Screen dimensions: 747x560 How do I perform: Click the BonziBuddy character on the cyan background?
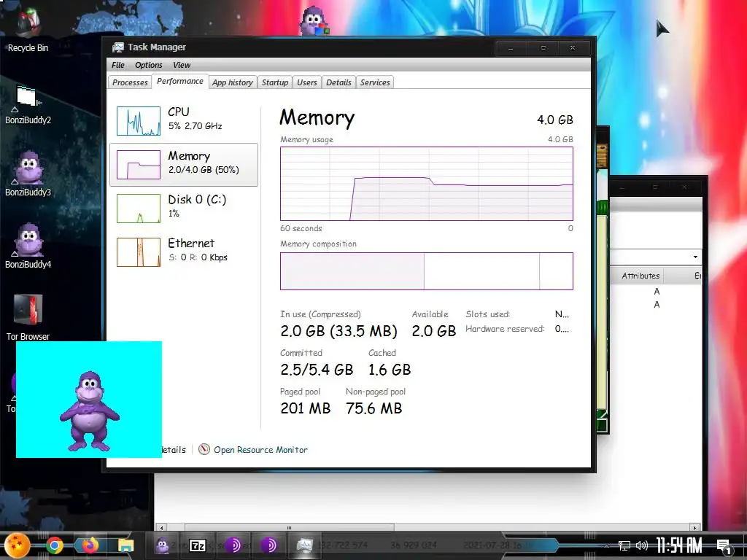(89, 411)
